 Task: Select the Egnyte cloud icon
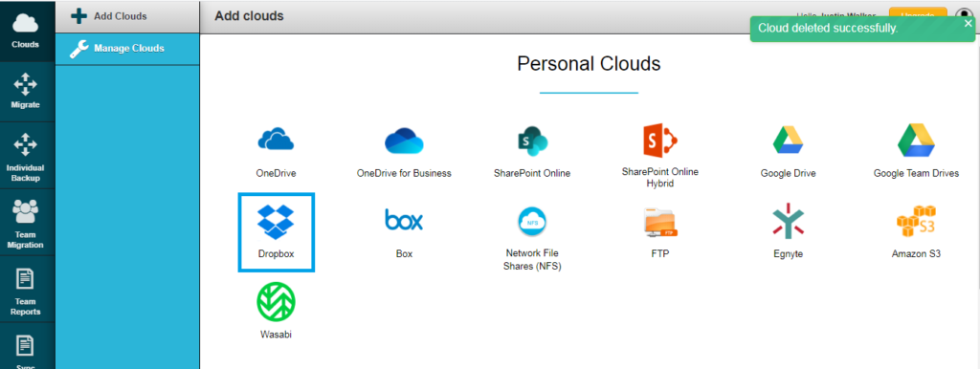789,221
